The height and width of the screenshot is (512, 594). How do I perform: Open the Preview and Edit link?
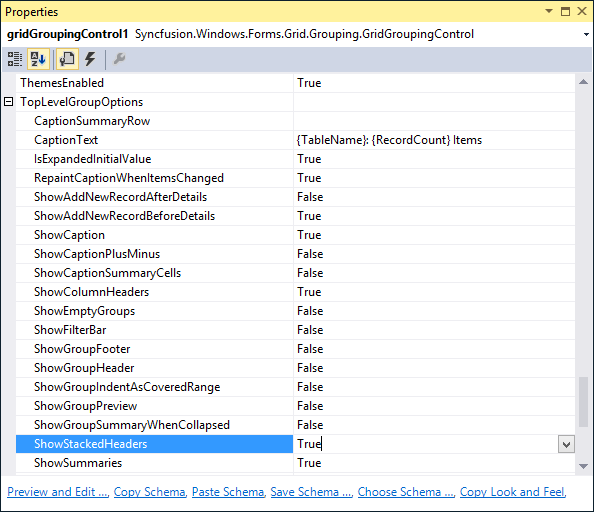click(57, 492)
